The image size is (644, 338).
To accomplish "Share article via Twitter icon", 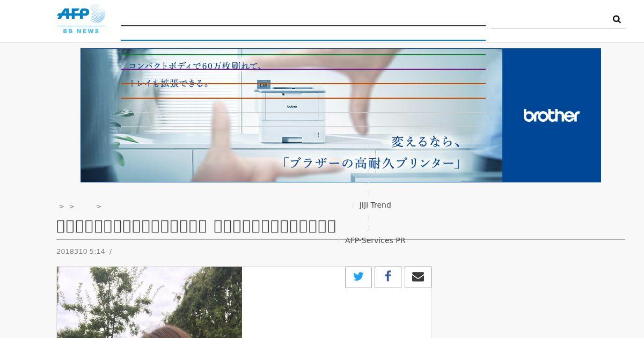I will 358,277.
